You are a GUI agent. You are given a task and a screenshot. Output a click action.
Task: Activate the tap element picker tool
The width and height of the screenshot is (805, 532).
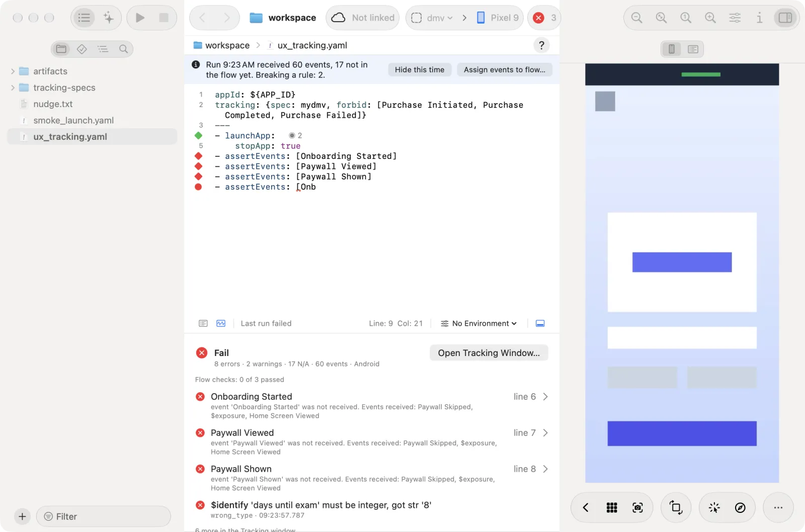tap(714, 507)
